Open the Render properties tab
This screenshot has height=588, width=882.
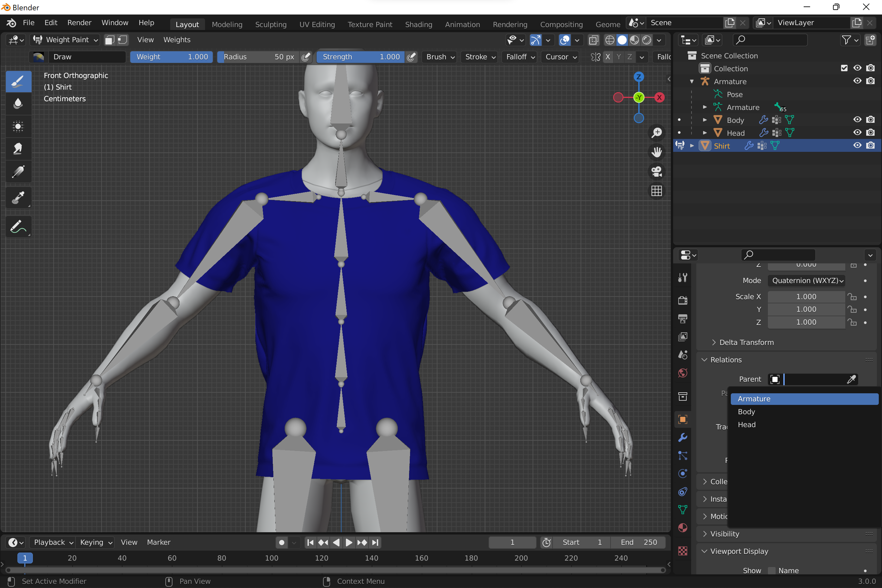click(682, 300)
